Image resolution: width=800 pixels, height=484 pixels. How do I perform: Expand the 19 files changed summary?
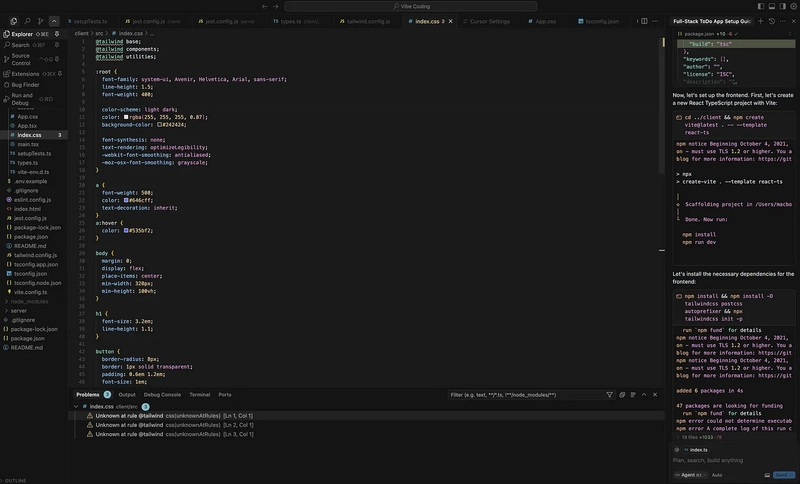click(x=699, y=437)
